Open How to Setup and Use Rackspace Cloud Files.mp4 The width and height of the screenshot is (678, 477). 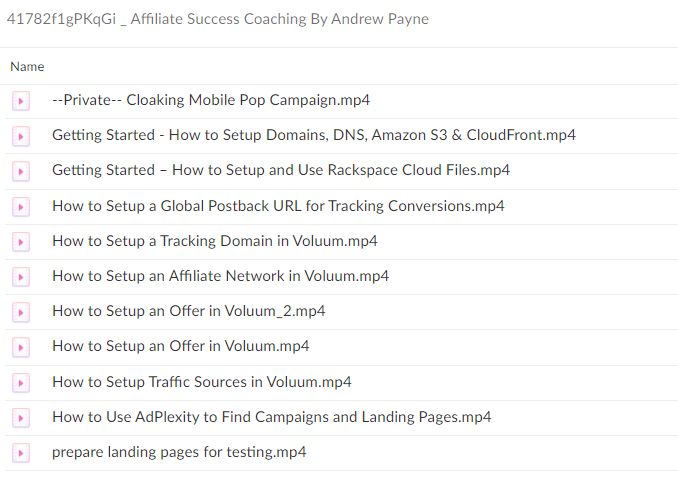(x=281, y=170)
